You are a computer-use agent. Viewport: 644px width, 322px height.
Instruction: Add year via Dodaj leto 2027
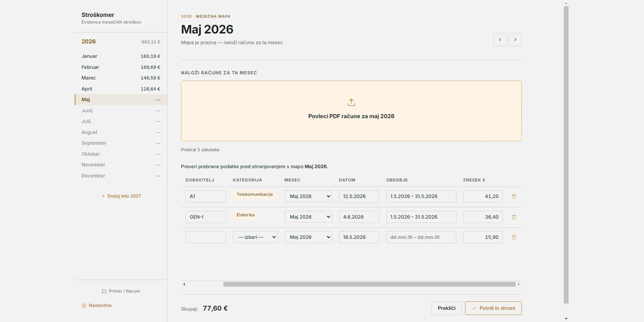121,196
